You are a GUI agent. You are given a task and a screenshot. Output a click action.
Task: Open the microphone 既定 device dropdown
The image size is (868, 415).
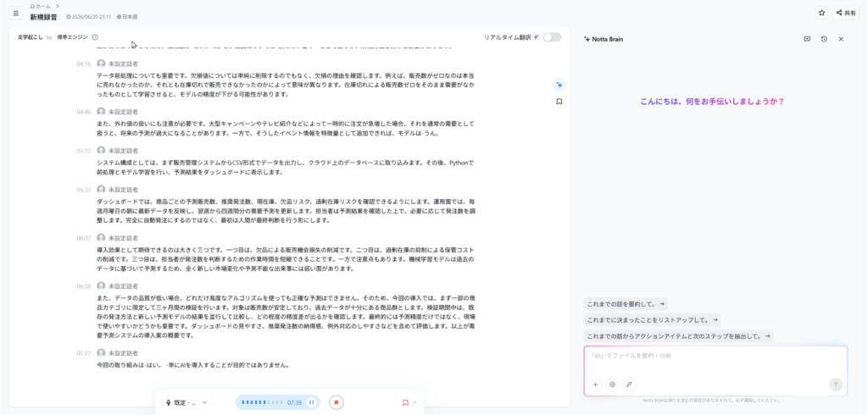(187, 402)
